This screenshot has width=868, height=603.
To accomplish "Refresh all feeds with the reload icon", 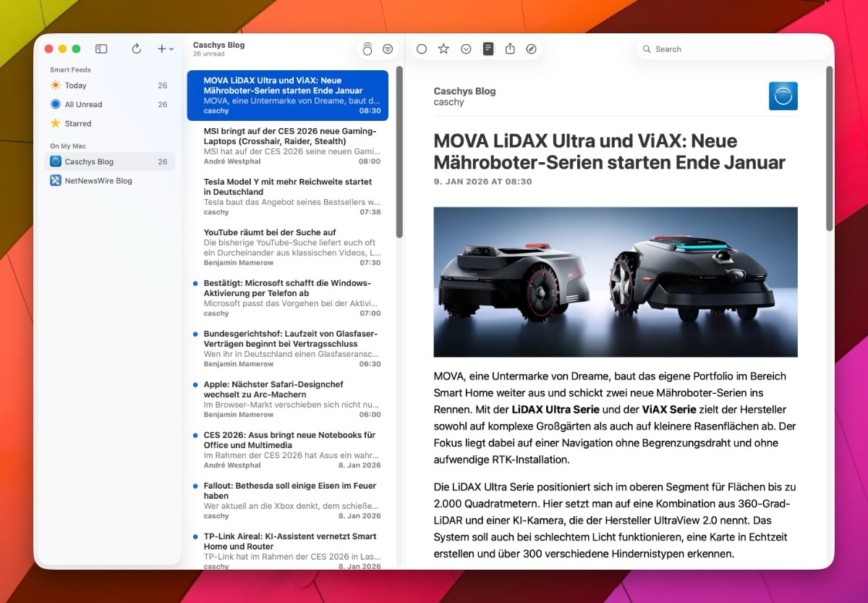I will tap(136, 49).
